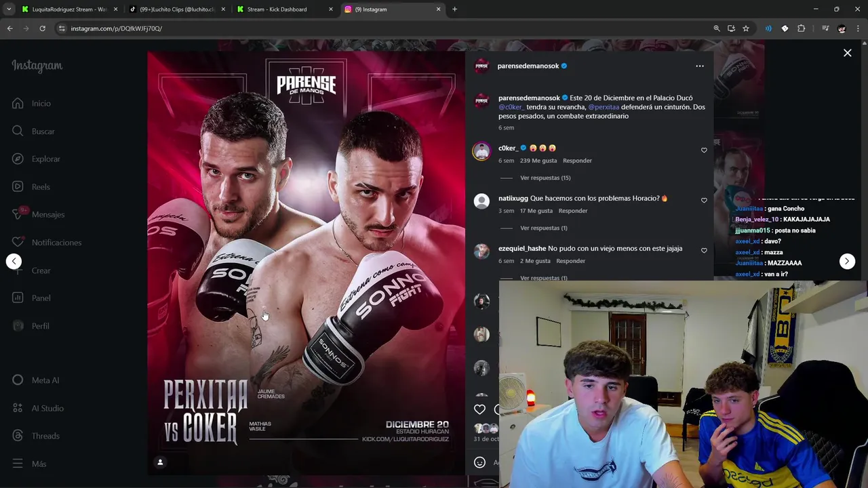Open Explorar in sidebar
This screenshot has width=868, height=488.
(x=36, y=159)
